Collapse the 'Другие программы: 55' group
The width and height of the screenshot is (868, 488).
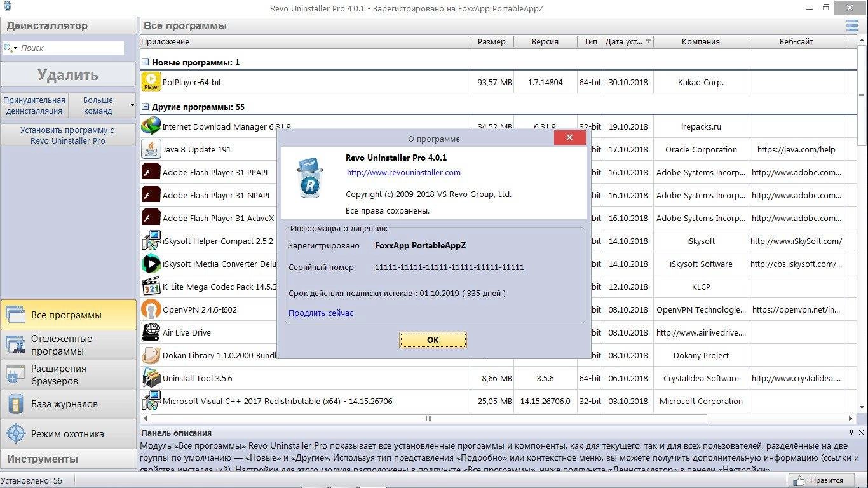coord(146,107)
